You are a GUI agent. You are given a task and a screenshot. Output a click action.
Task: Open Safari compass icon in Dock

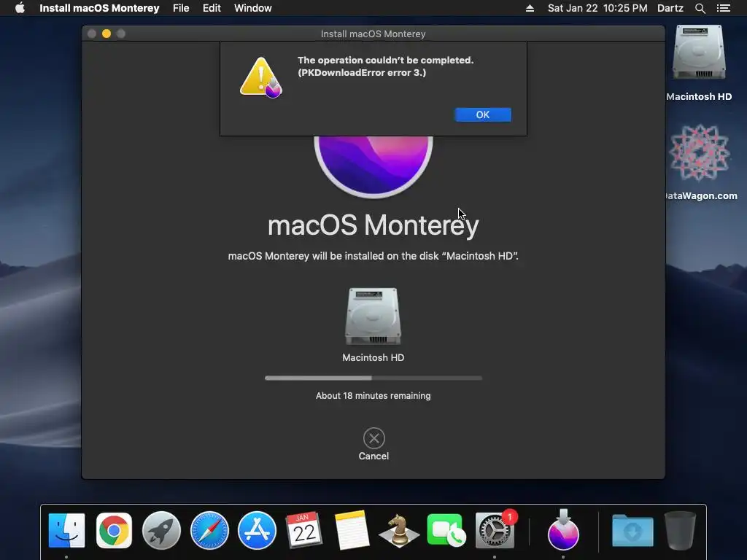click(x=209, y=530)
